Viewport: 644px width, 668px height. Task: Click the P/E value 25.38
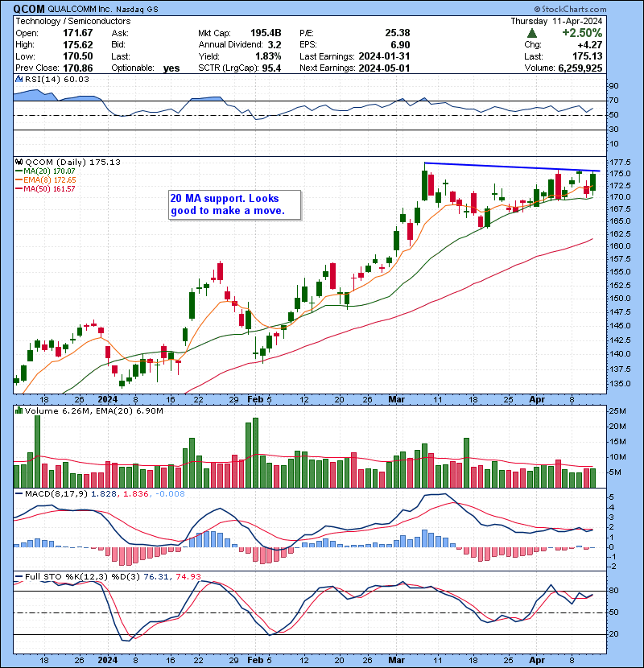[397, 33]
